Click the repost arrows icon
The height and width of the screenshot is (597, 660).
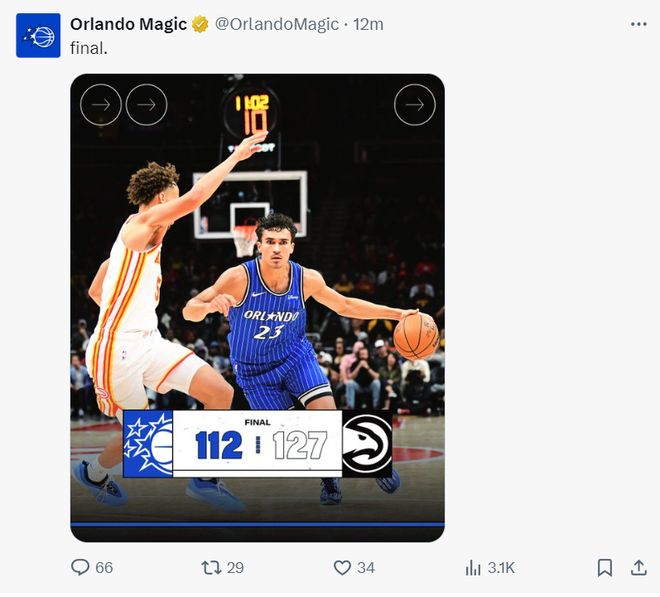[211, 567]
